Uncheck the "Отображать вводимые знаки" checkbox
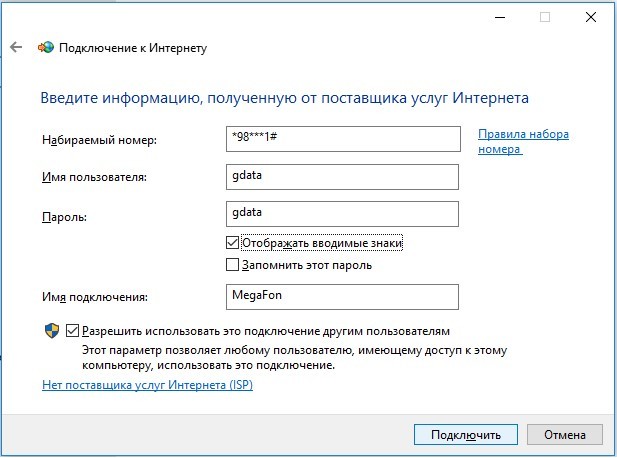The height and width of the screenshot is (458, 617). (233, 242)
